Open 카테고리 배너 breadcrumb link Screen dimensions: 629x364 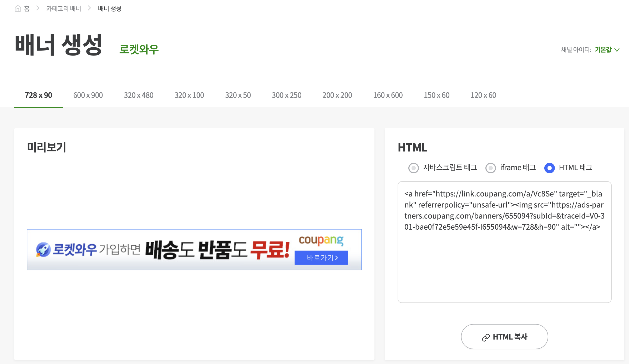click(x=64, y=9)
